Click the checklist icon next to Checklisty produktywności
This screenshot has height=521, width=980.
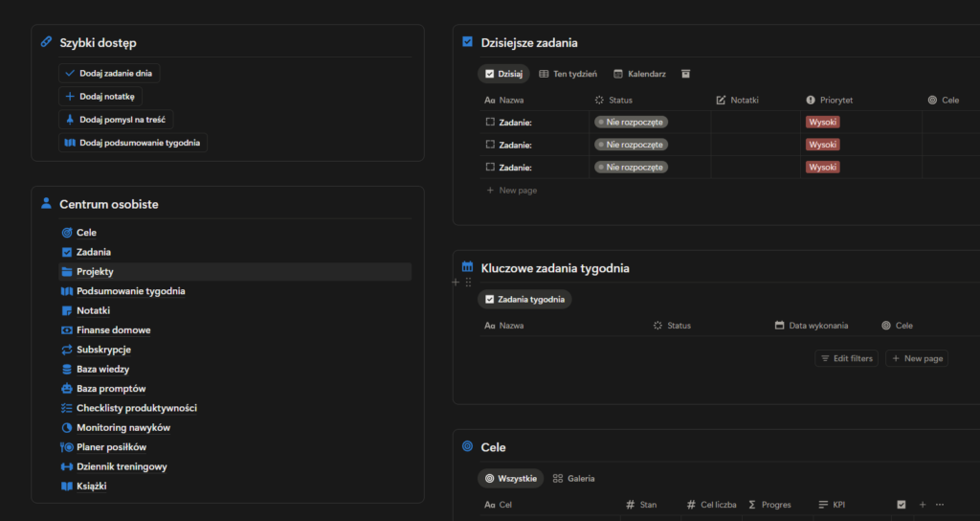click(x=67, y=408)
